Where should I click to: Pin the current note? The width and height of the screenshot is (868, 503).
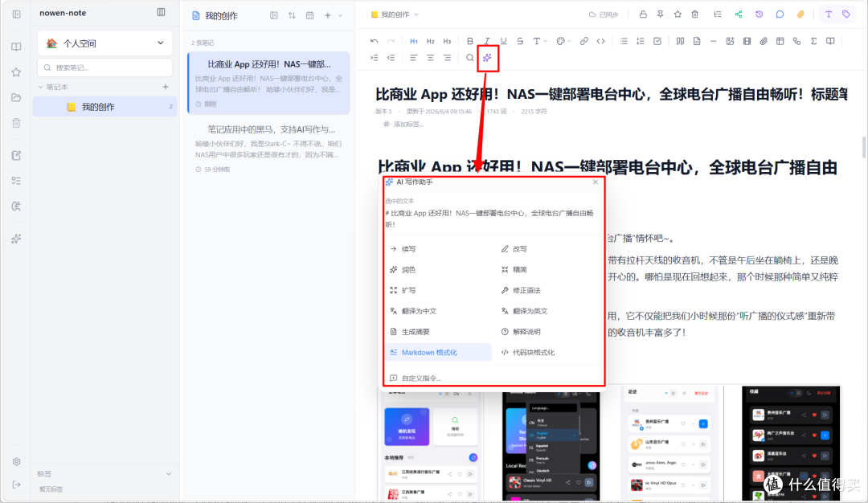660,14
